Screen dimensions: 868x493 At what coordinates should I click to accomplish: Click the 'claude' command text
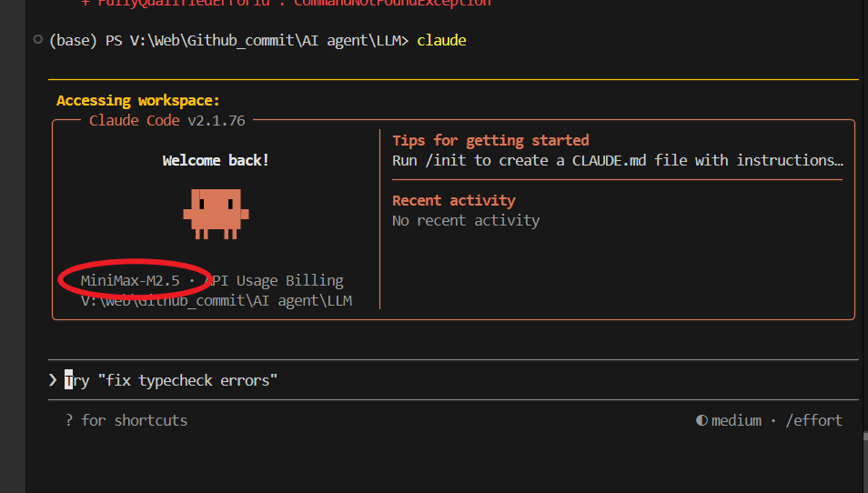tap(441, 40)
